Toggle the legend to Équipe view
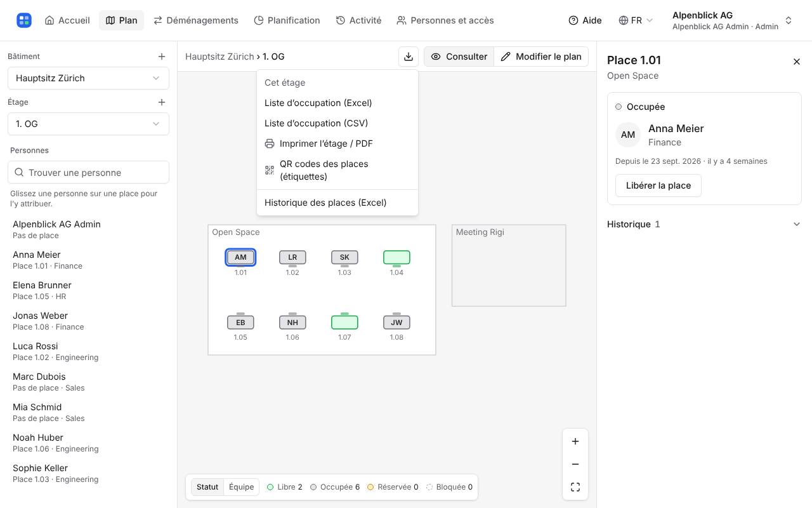 [x=241, y=487]
